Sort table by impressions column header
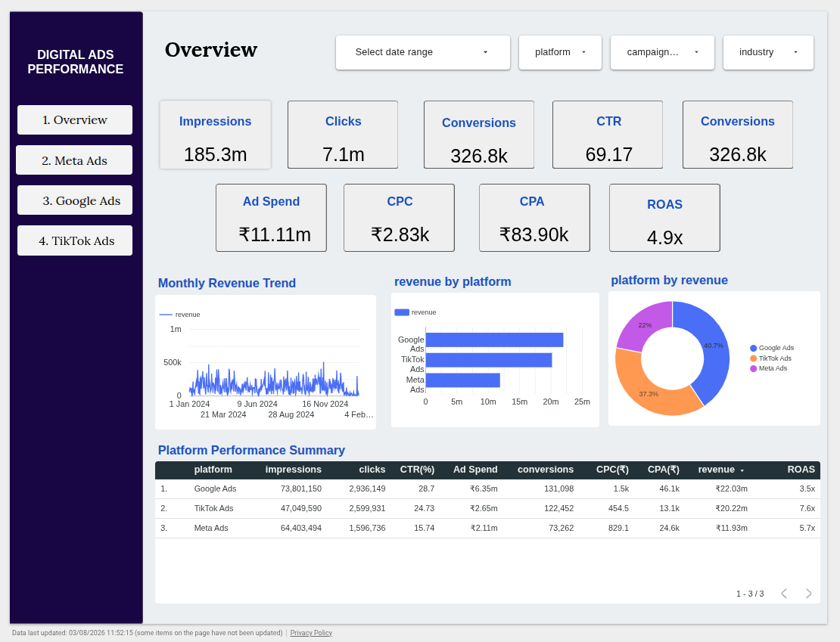This screenshot has width=840, height=642. pyautogui.click(x=293, y=470)
